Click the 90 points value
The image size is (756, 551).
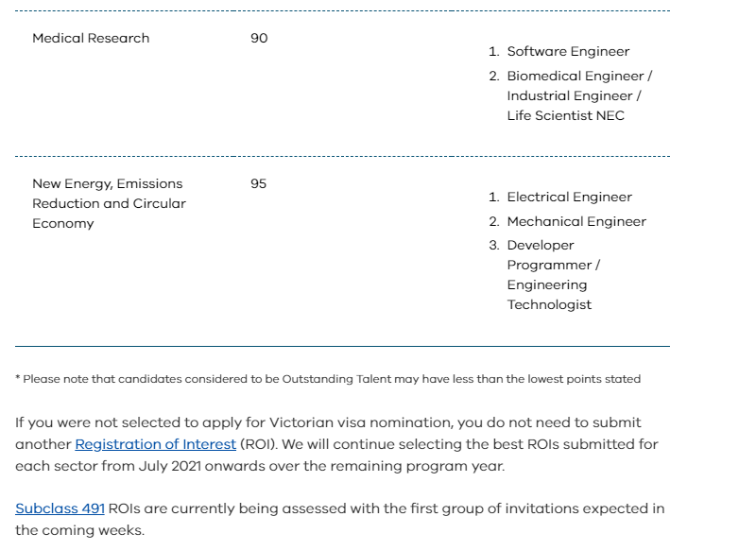click(259, 39)
